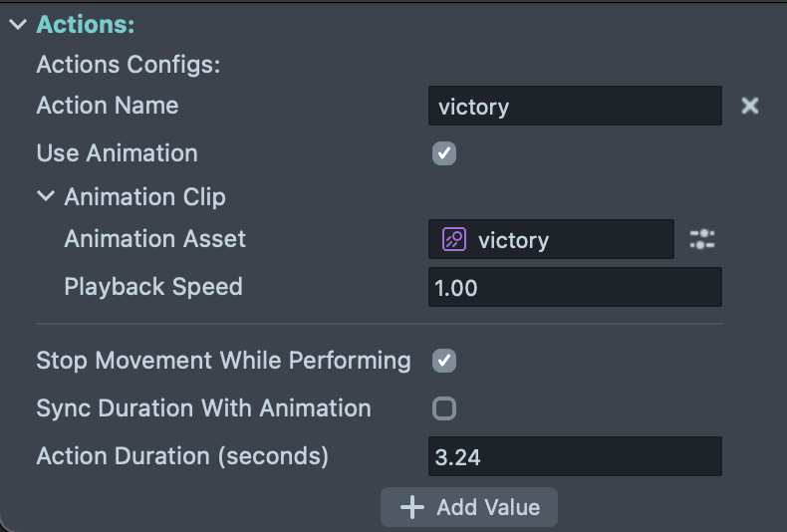This screenshot has height=532, width=787.
Task: Disable the Use Animation checkbox
Action: 444,153
